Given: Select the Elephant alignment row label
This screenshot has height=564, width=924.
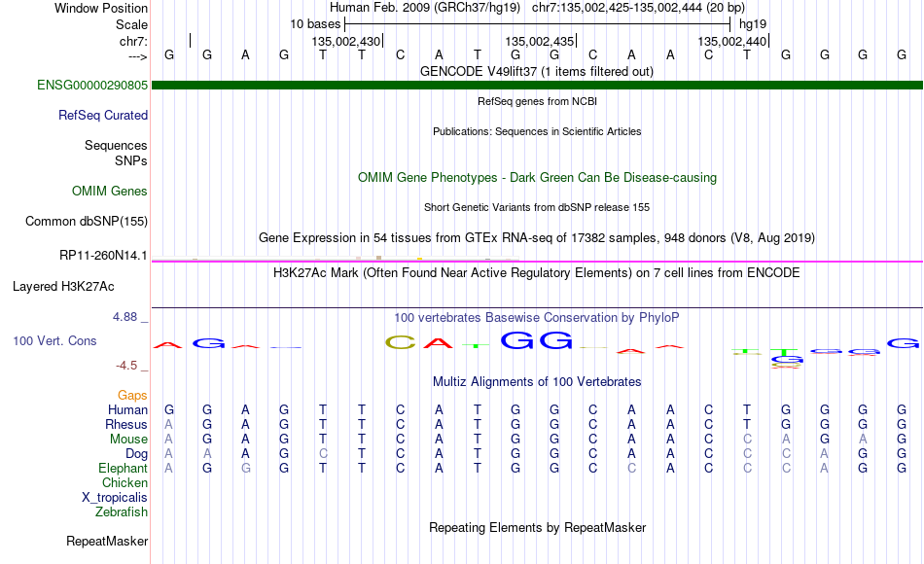Looking at the screenshot, I should (x=123, y=468).
